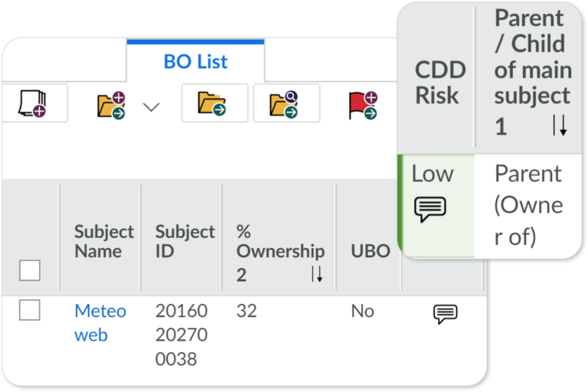Click the folder icon with magnifier badge

tap(285, 104)
